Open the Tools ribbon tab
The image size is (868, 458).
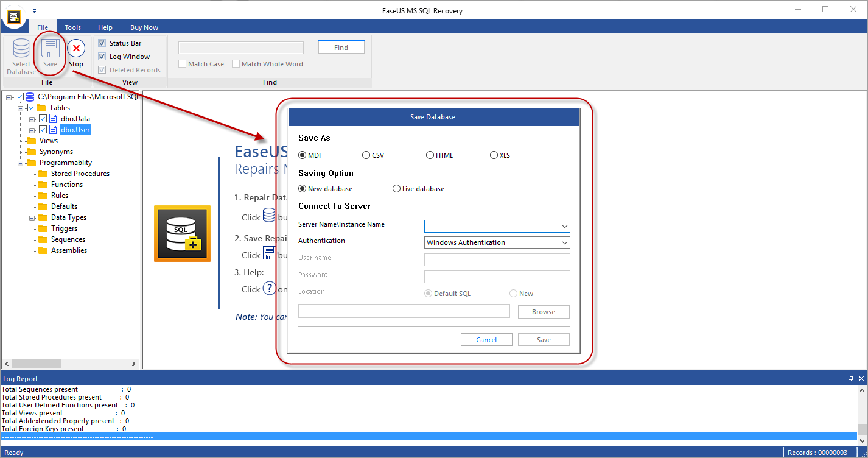(73, 27)
